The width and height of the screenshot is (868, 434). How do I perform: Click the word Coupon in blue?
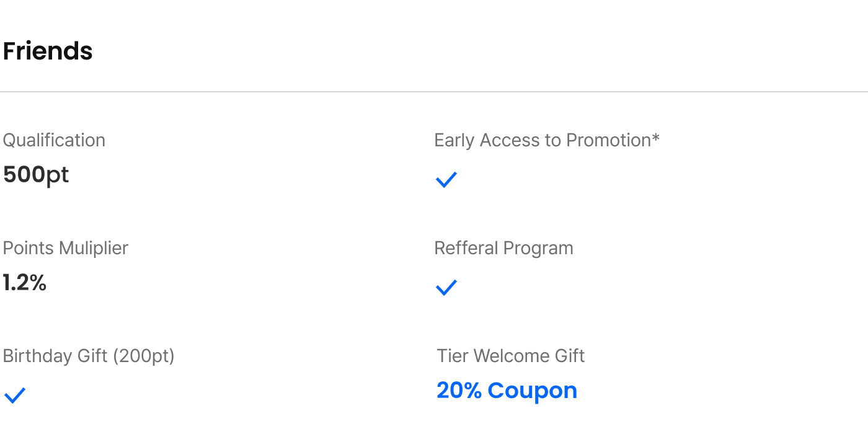point(532,390)
